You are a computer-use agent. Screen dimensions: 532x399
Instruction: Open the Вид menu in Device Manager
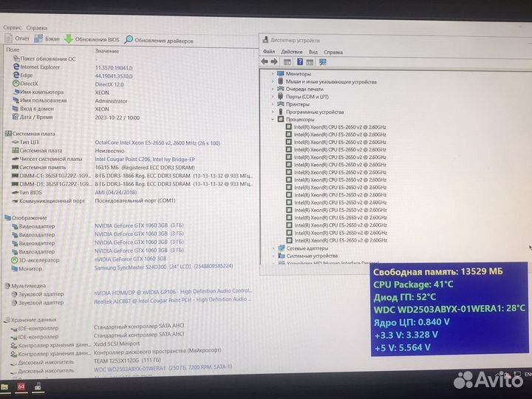point(313,52)
